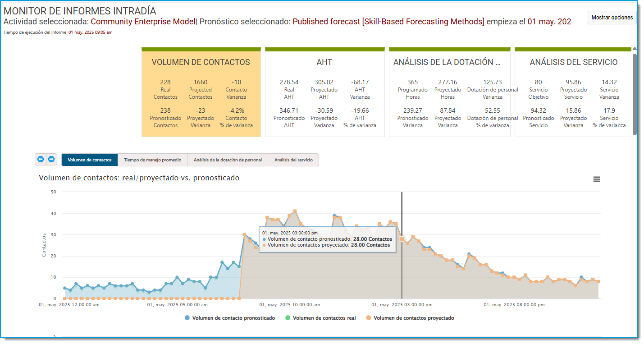Toggle the 'Volumen de contacto pronosticado' legend series
Viewport: 644px width, 344px height.
tap(230, 318)
